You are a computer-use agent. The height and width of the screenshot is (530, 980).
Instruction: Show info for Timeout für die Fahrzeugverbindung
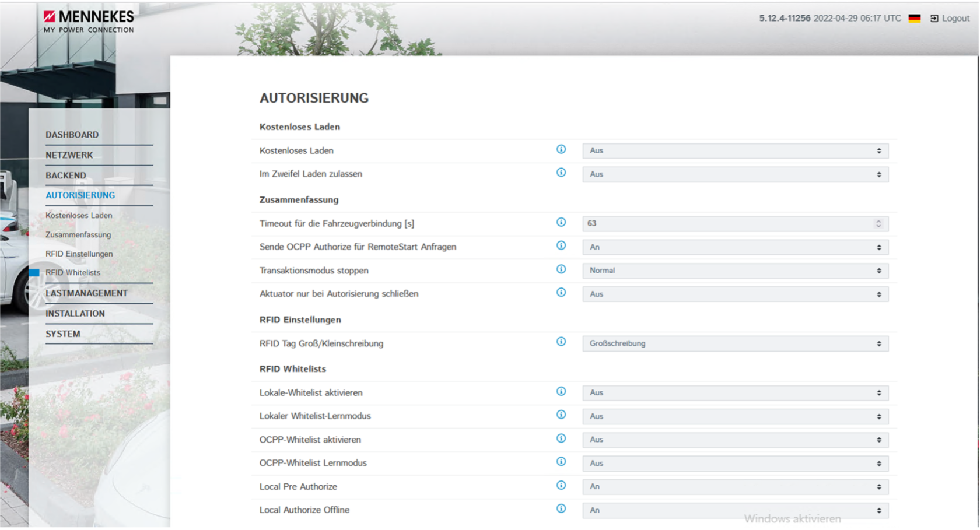[x=561, y=223]
